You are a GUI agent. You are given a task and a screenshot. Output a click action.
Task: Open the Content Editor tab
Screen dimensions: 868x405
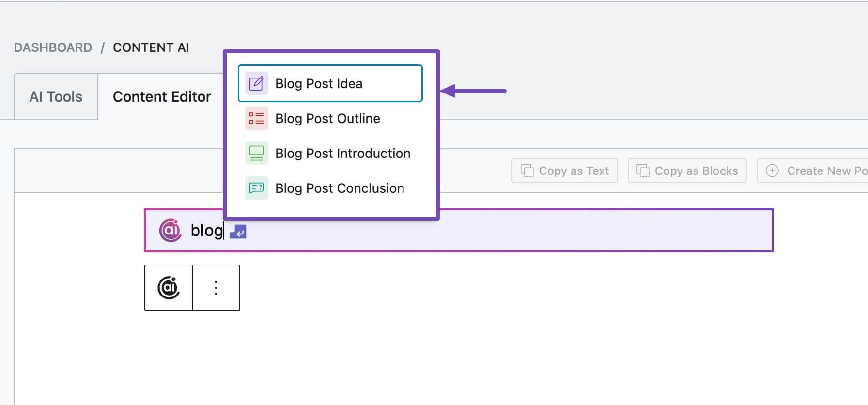pos(162,96)
